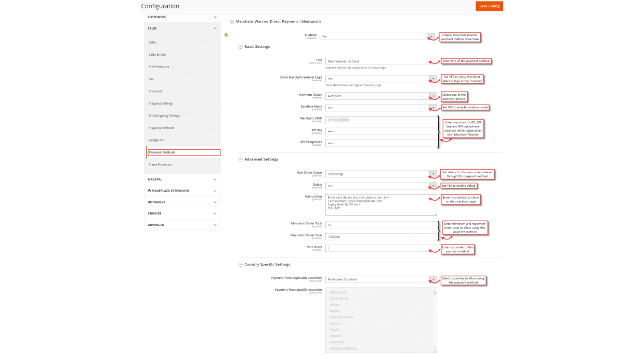This screenshot has height=359, width=644.
Task: Expand the MAGEPAL sidebar section
Action: click(x=182, y=179)
